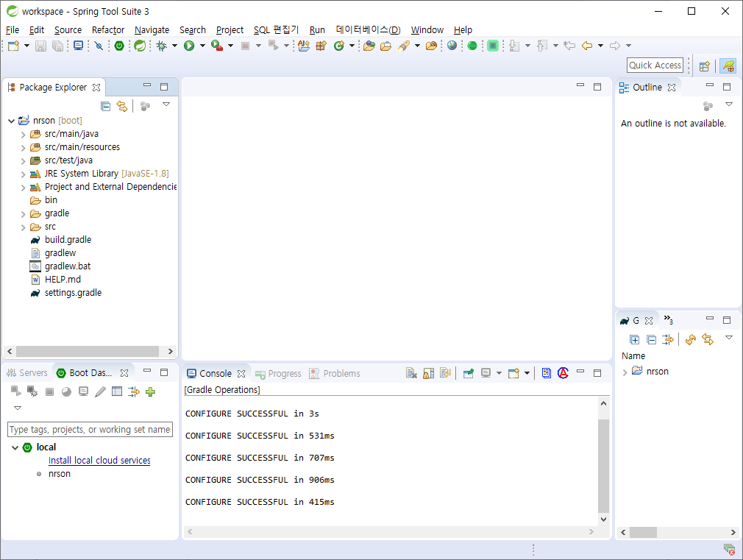Click the green Spring leaf relaunch icon
The width and height of the screenshot is (743, 560).
(140, 46)
